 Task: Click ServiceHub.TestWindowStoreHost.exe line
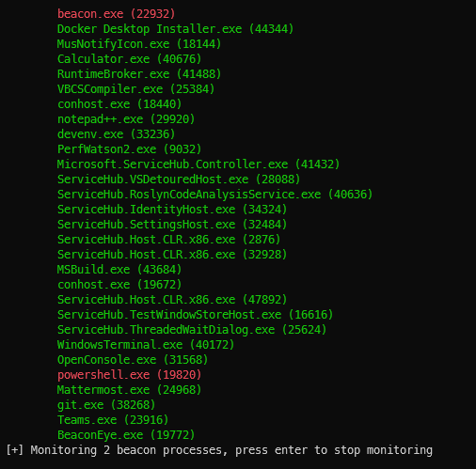click(195, 315)
